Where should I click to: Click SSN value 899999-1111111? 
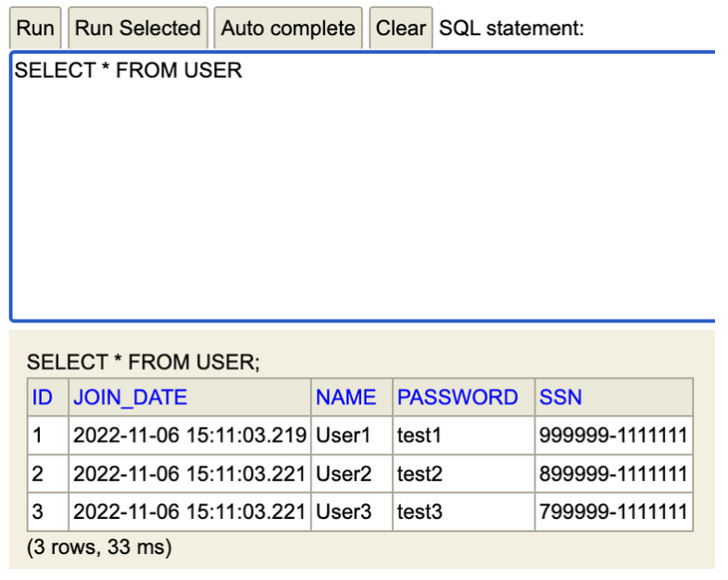(614, 474)
